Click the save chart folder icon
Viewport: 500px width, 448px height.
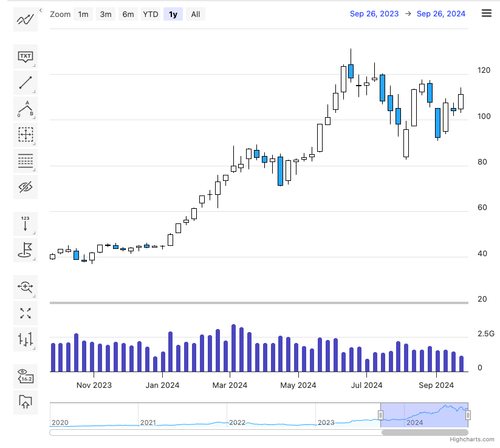click(x=26, y=402)
